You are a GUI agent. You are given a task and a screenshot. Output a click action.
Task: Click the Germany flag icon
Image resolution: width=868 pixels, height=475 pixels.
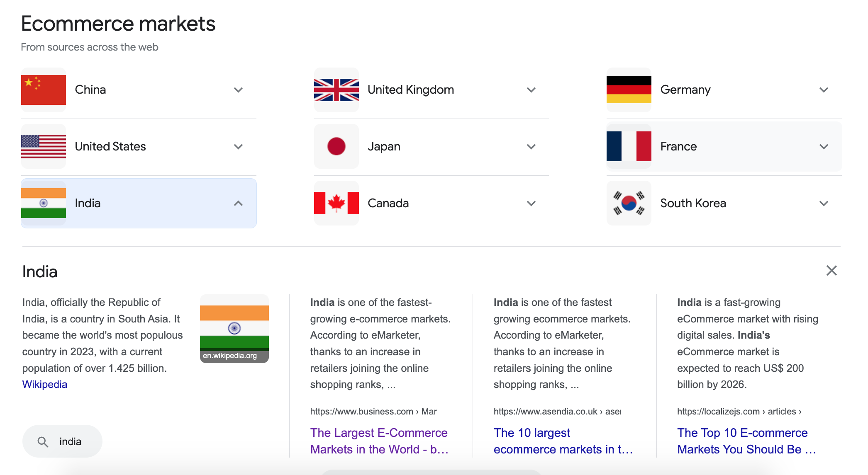tap(629, 90)
